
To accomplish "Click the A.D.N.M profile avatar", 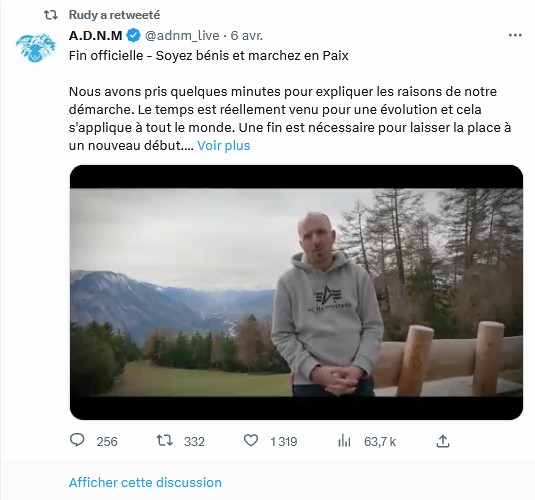I will [x=36, y=48].
